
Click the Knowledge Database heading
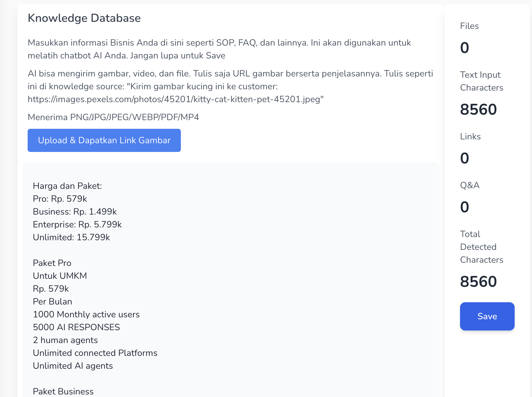pos(84,18)
